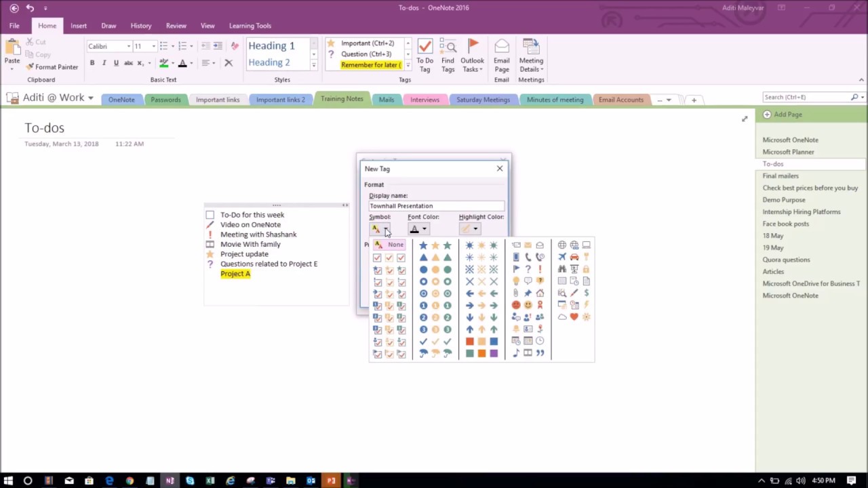Open the font size 11 dropdown
Image resolution: width=868 pixels, height=488 pixels.
pyautogui.click(x=154, y=46)
